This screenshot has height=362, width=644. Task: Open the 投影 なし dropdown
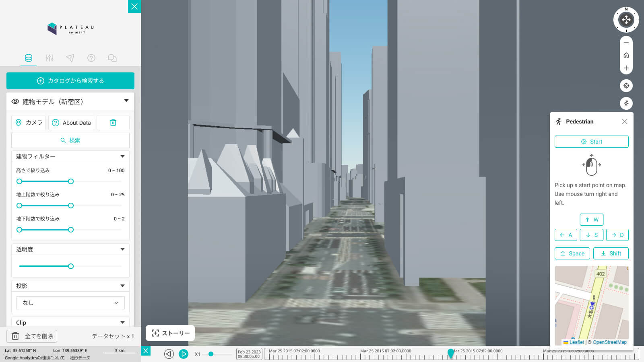click(x=70, y=303)
